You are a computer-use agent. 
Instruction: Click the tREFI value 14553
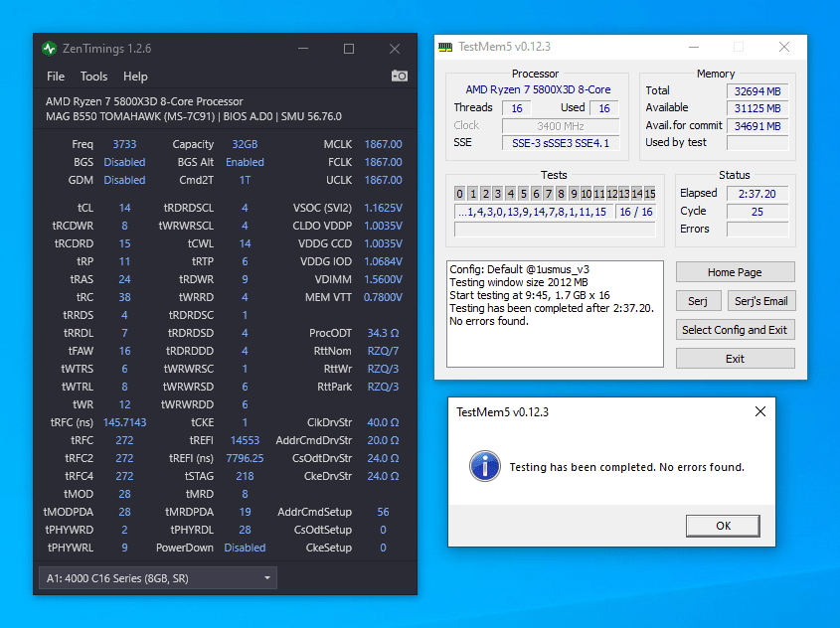[x=245, y=440]
